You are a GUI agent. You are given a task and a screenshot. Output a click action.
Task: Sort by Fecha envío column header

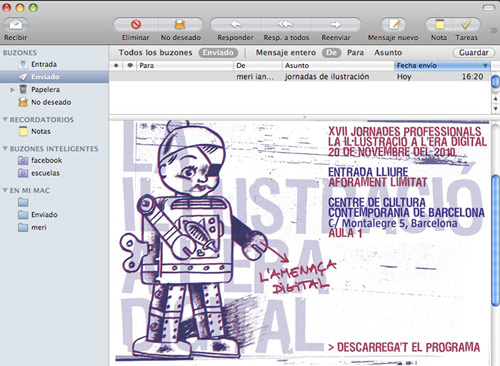442,66
